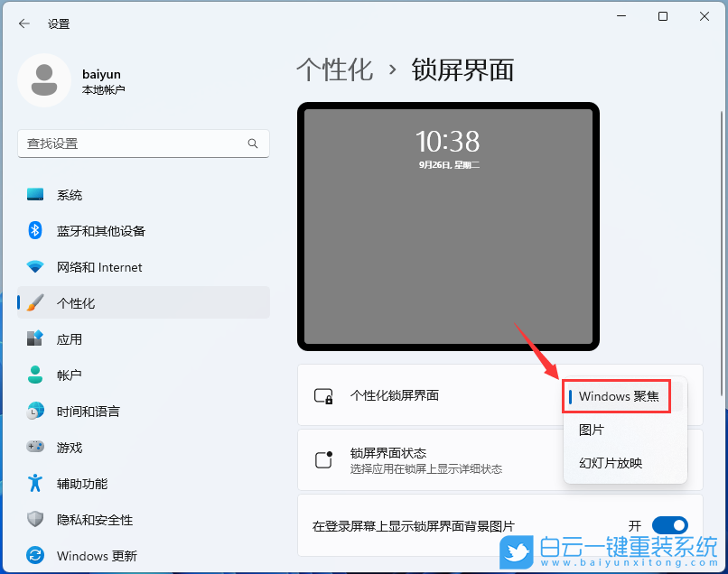Choose 图片 as the lock screen background
The width and height of the screenshot is (728, 574).
click(x=592, y=430)
